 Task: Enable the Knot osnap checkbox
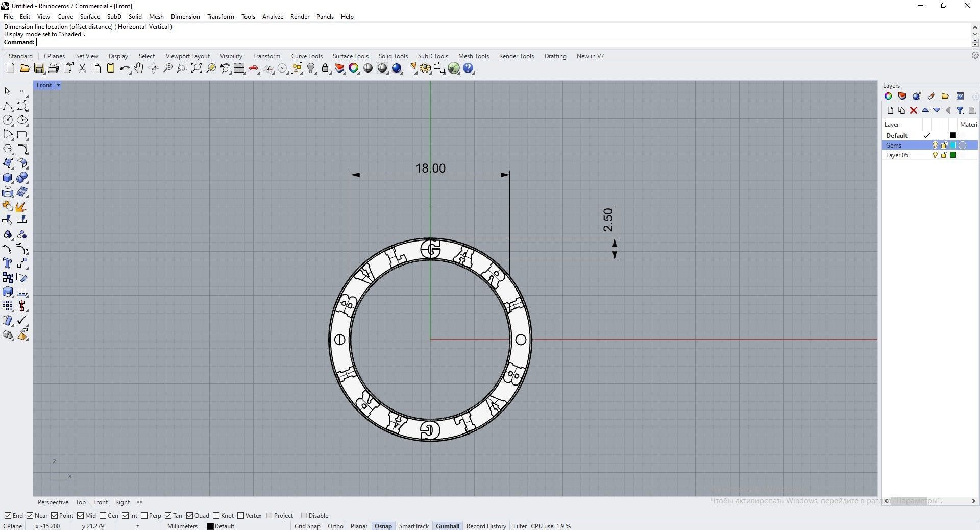[216, 516]
